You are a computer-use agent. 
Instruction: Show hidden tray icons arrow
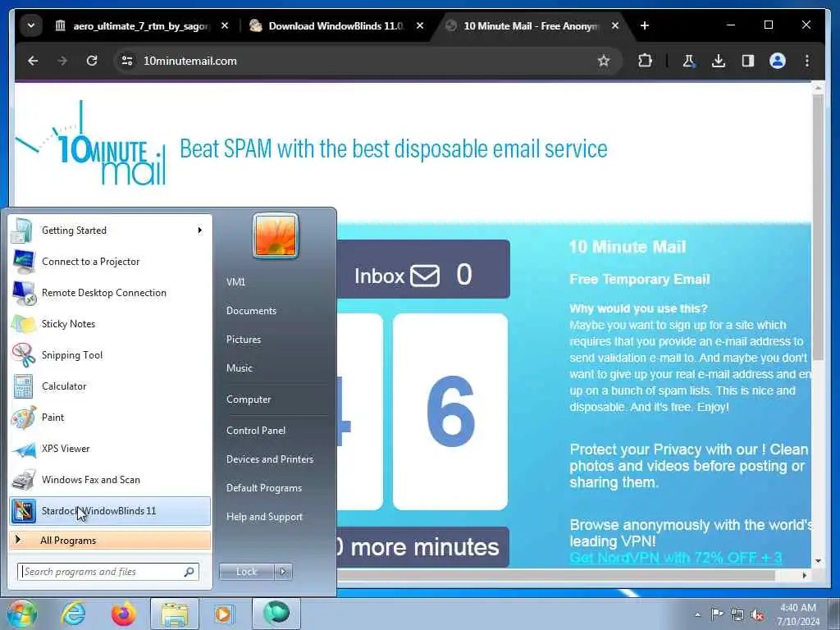[697, 614]
